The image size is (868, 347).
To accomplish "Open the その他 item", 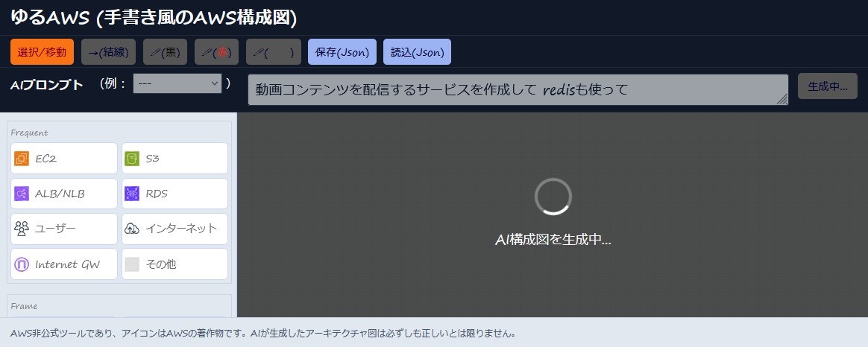I will tap(175, 264).
